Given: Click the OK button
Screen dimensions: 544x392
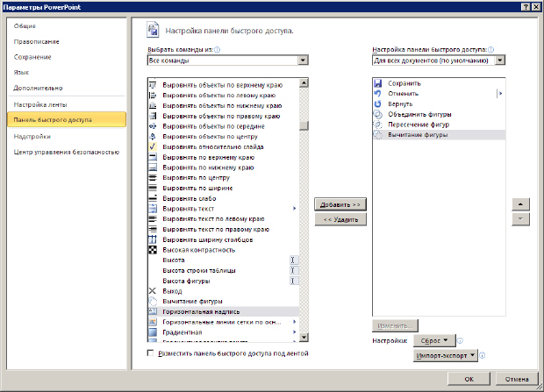Looking at the screenshot, I should [469, 379].
